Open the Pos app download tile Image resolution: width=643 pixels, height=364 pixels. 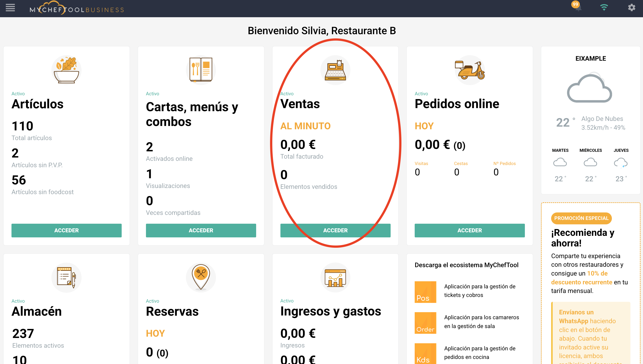pyautogui.click(x=425, y=292)
